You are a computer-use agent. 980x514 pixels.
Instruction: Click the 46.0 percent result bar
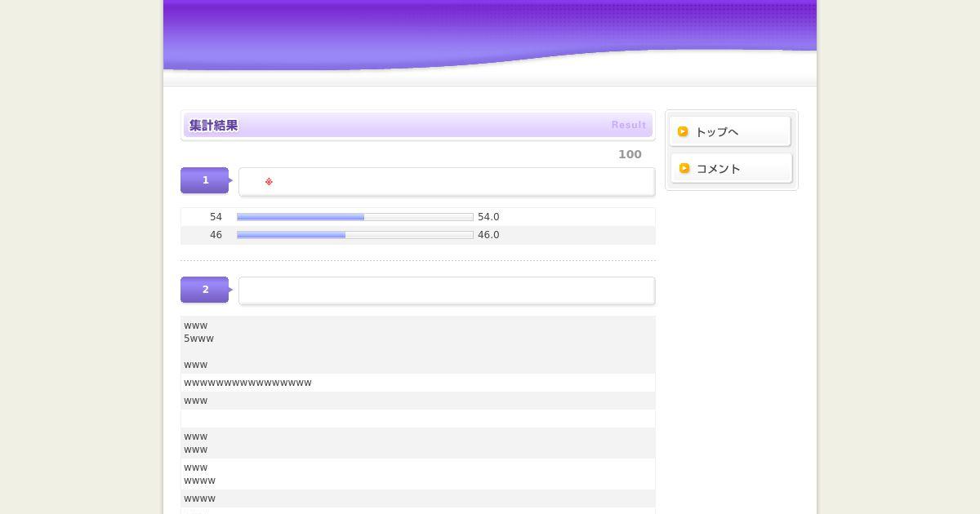tap(355, 235)
